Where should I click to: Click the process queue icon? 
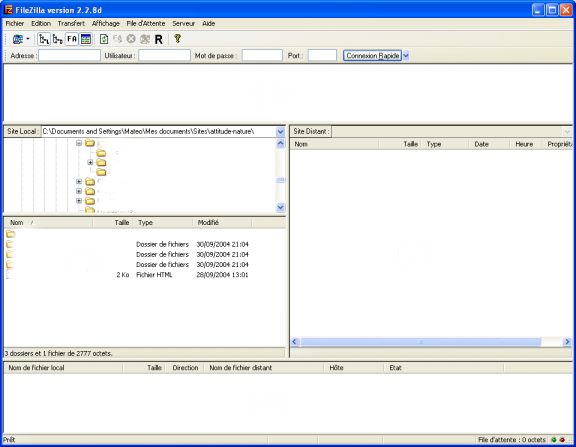coord(118,39)
